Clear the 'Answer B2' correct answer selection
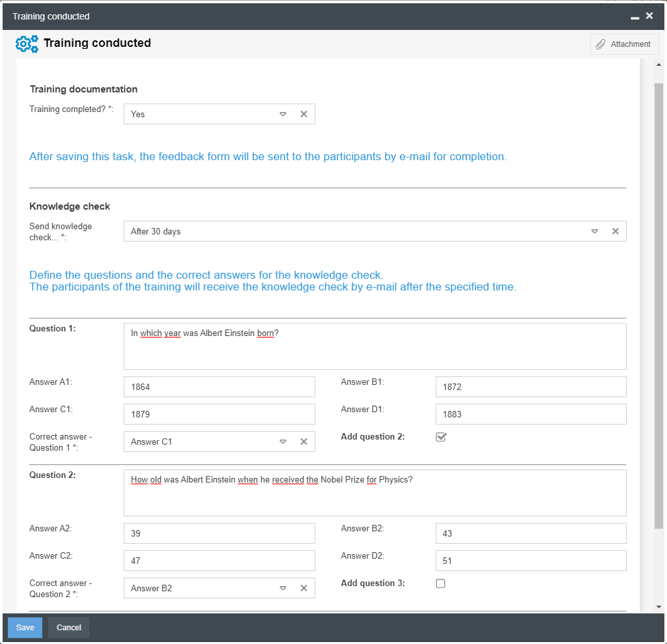This screenshot has width=667, height=644. (304, 588)
